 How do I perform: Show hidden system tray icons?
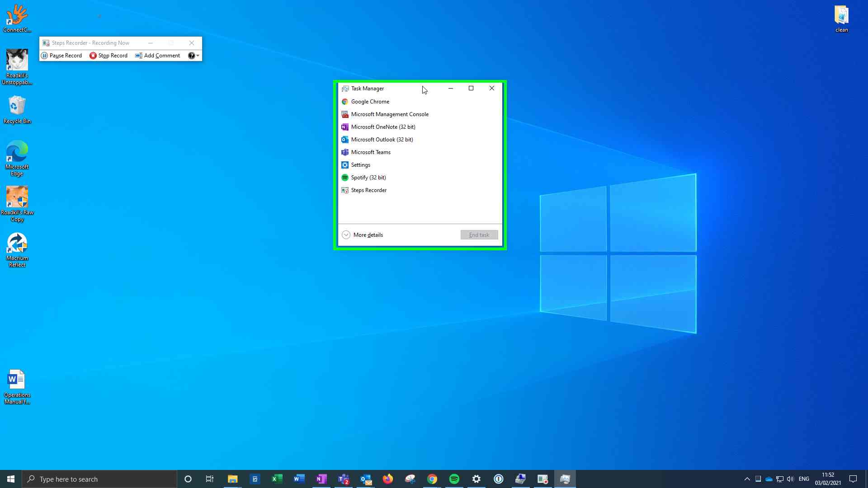click(747, 479)
